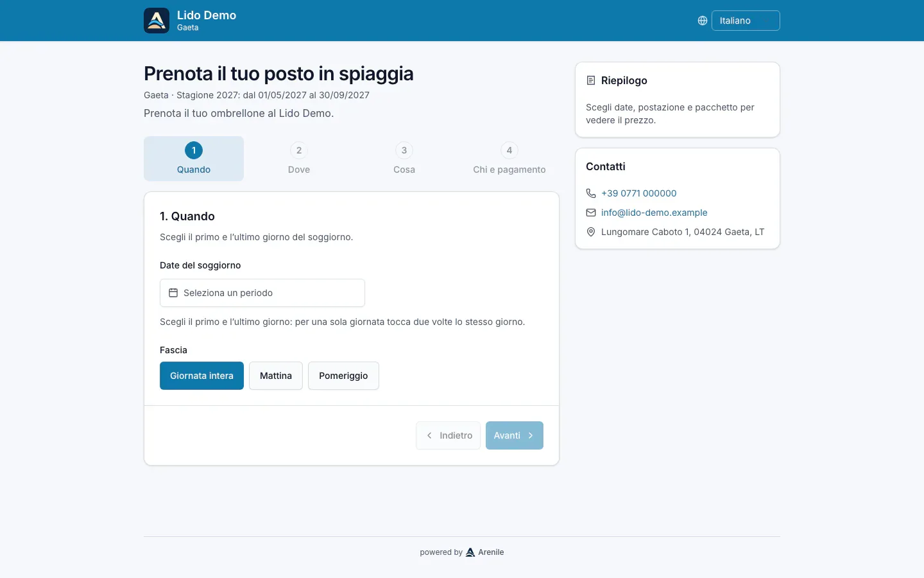924x578 pixels.
Task: Click the 1. Quando section heading
Action: (187, 216)
